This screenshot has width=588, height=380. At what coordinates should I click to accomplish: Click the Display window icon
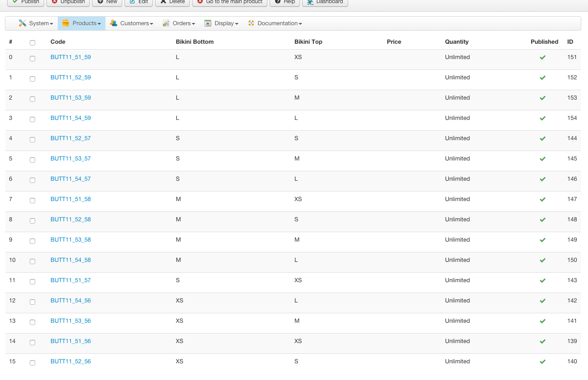click(x=208, y=23)
